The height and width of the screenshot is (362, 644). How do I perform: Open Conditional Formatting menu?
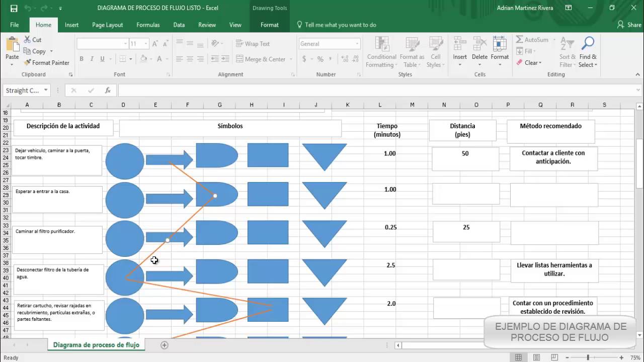click(381, 52)
